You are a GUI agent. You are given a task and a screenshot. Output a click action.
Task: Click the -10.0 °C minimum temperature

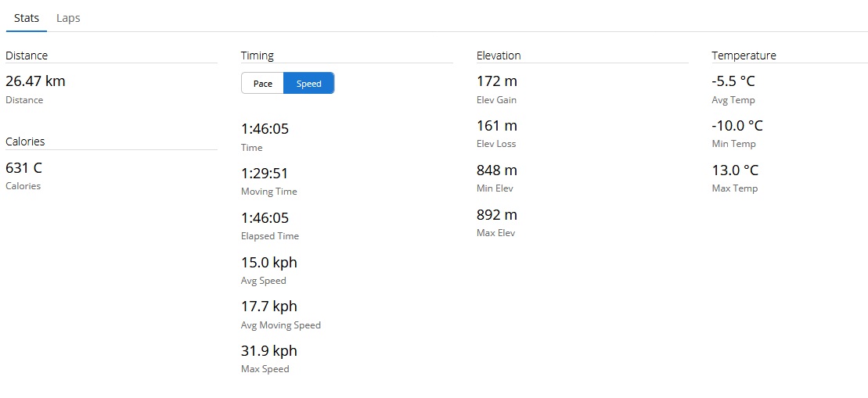tap(737, 126)
